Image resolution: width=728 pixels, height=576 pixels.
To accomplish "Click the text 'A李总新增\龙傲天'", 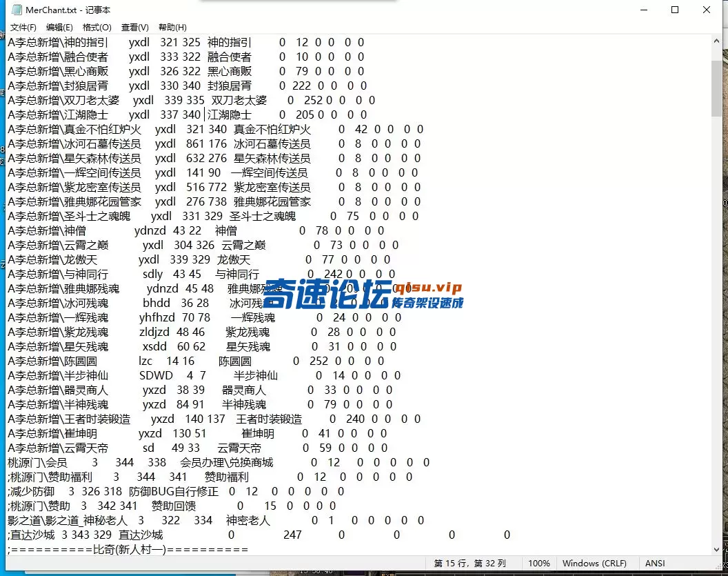I will [52, 259].
